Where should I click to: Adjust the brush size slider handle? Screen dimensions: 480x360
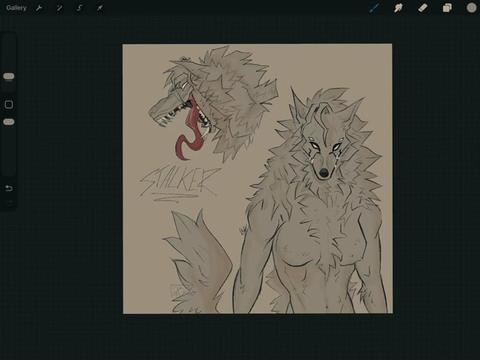(x=9, y=76)
